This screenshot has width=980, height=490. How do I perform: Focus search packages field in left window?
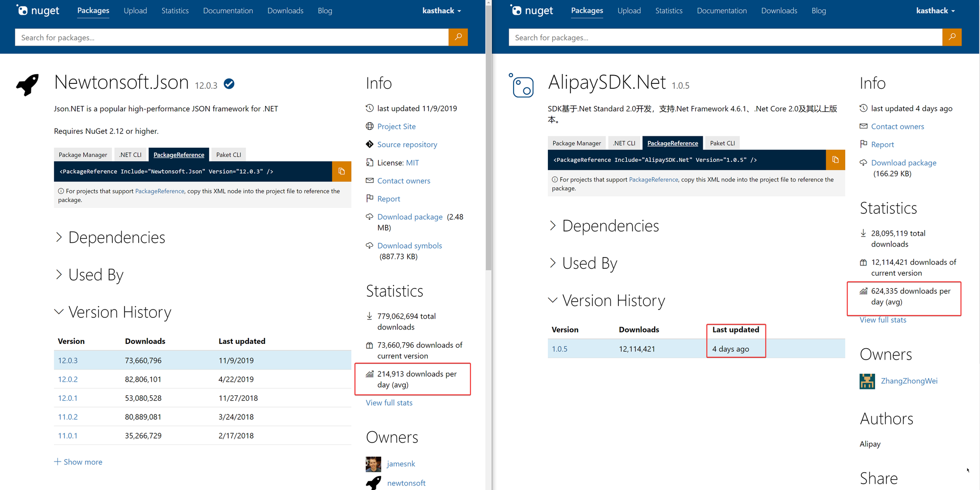[x=232, y=37]
